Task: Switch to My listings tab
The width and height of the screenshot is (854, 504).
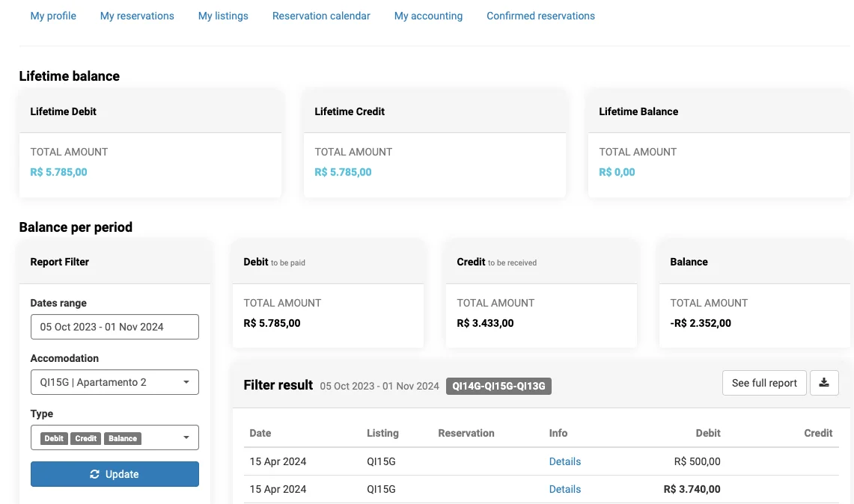Action: (223, 16)
